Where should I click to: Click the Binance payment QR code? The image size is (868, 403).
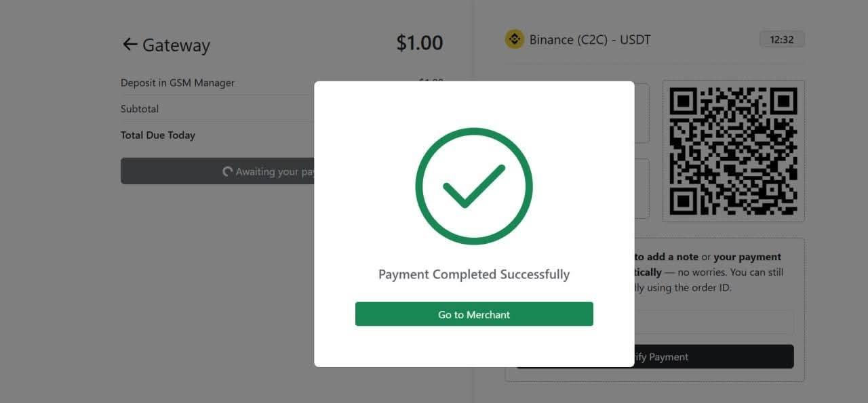(733, 151)
